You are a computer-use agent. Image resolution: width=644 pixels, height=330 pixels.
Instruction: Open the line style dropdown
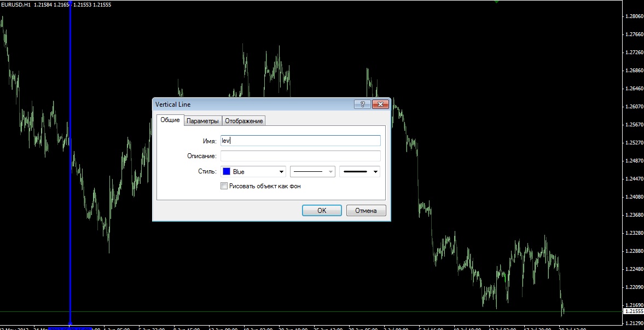(312, 171)
